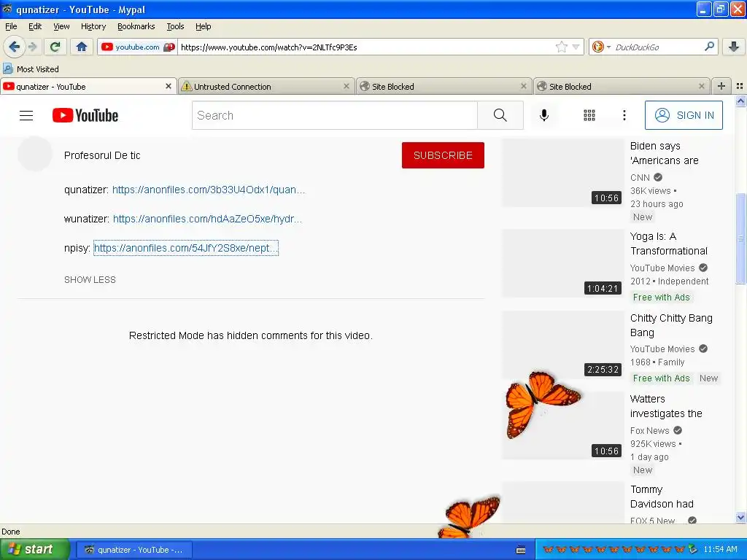Viewport: 747px width, 560px height.
Task: Click the page scrollbar down arrow
Action: (x=740, y=518)
